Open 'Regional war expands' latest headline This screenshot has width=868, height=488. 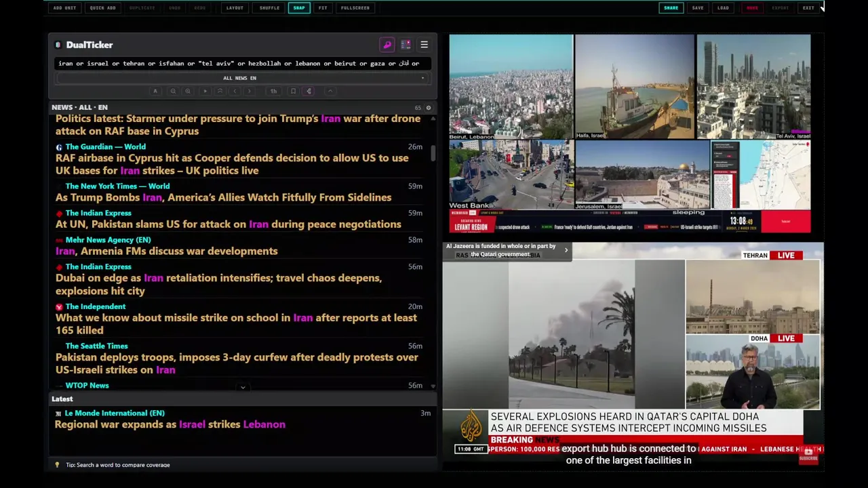(170, 425)
